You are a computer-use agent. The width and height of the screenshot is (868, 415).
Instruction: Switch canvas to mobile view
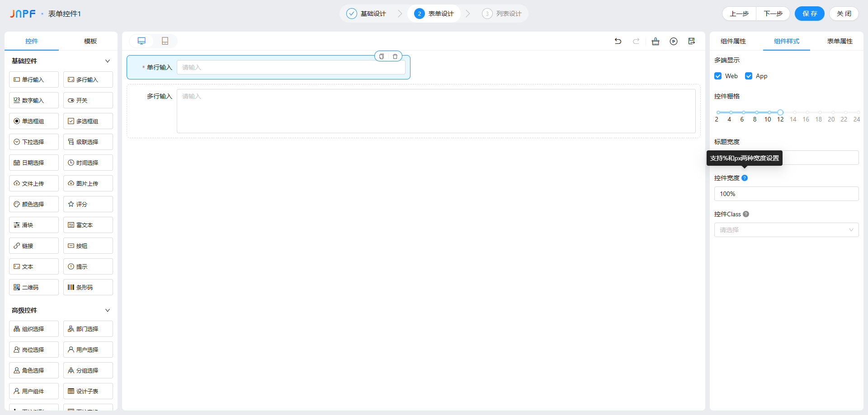coord(165,41)
